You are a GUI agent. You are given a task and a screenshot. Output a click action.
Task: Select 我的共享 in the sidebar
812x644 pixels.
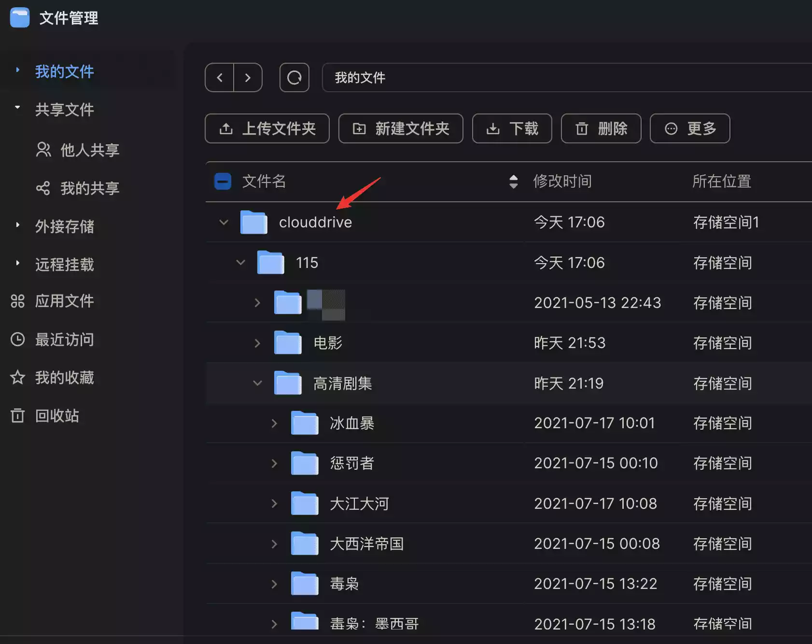pyautogui.click(x=89, y=188)
